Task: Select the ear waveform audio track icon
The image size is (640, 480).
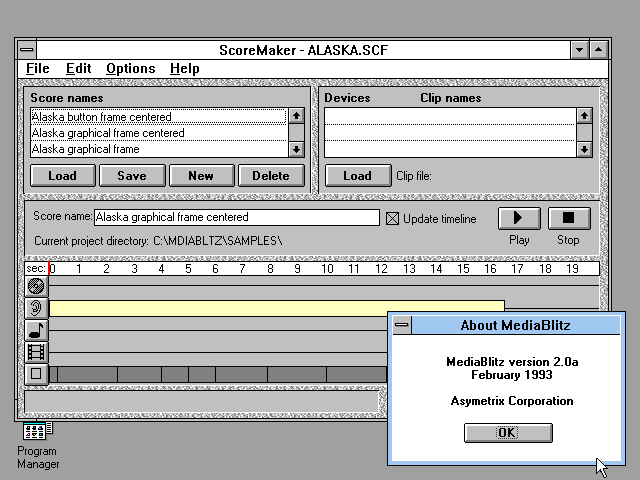Action: pyautogui.click(x=36, y=308)
